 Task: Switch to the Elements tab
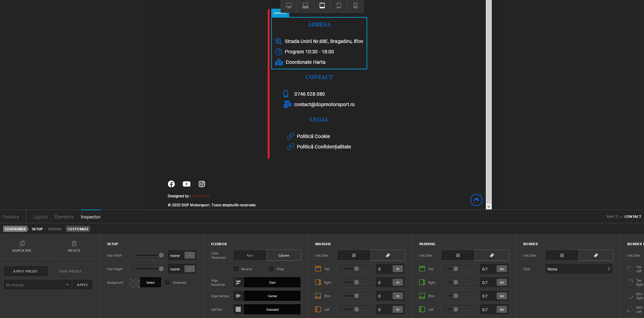[x=64, y=217]
